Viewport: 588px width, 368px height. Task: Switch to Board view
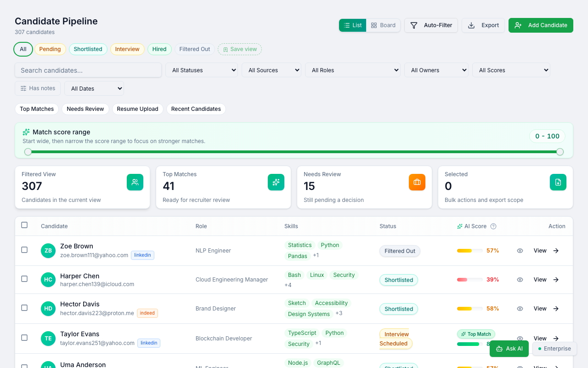(x=383, y=25)
